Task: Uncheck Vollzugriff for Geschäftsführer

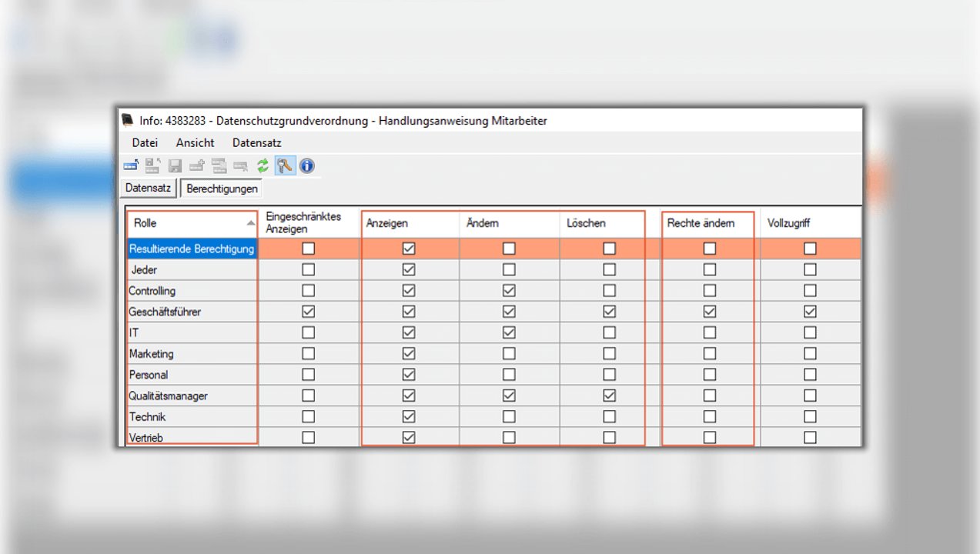Action: 810,312
